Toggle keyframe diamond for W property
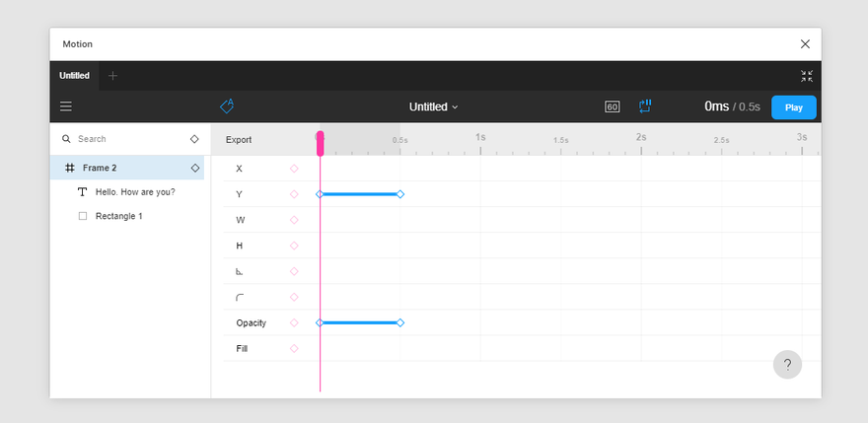868x423 pixels. [294, 220]
